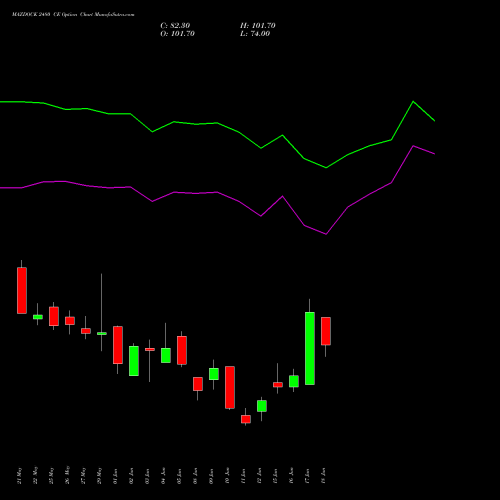The width and height of the screenshot is (500, 500).
Task: Click the 05 Jun date label
Action: pyautogui.click(x=180, y=476)
